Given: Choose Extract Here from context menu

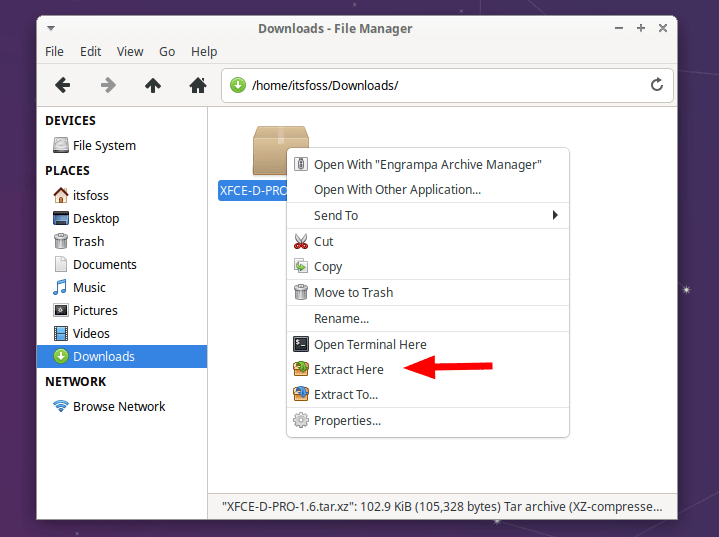Looking at the screenshot, I should pos(348,369).
